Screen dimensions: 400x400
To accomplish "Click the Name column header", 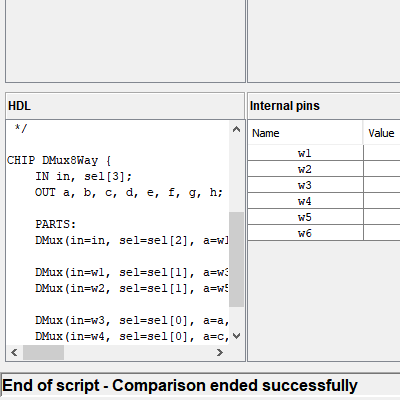I will tap(305, 133).
